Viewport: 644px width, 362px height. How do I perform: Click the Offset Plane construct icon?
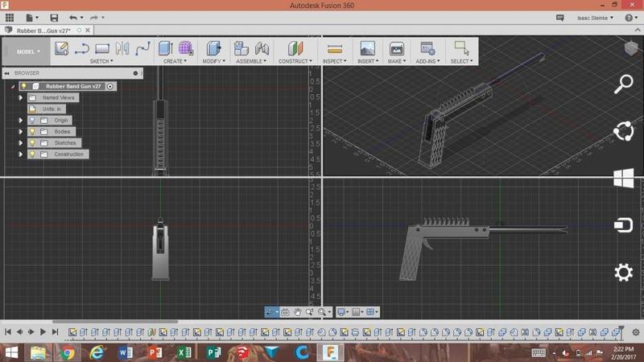295,48
